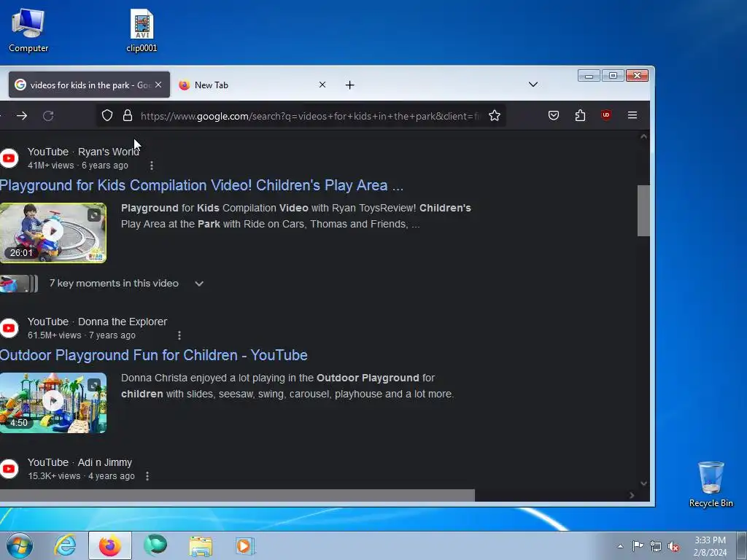747x560 pixels.
Task: Select the Firefox taskbar button
Action: (109, 545)
